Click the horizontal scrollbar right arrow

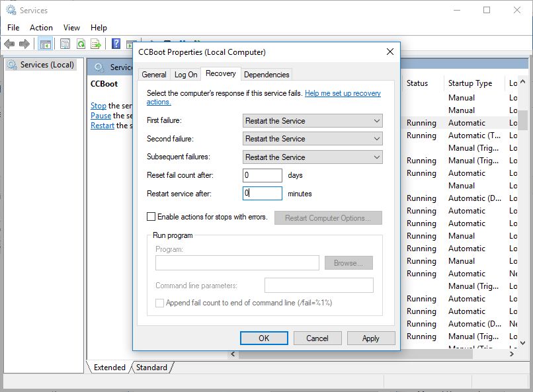pos(512,354)
